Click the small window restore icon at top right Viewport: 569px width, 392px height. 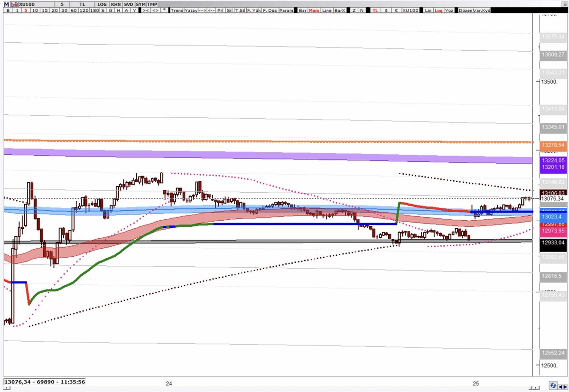(565, 4)
